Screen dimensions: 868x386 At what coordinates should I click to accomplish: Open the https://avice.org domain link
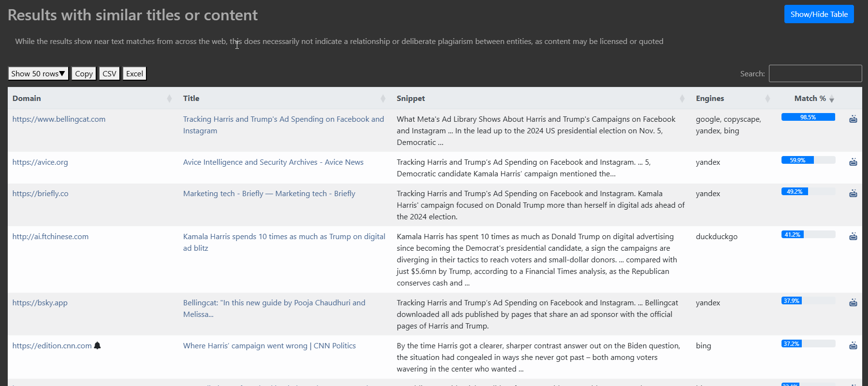pos(40,162)
